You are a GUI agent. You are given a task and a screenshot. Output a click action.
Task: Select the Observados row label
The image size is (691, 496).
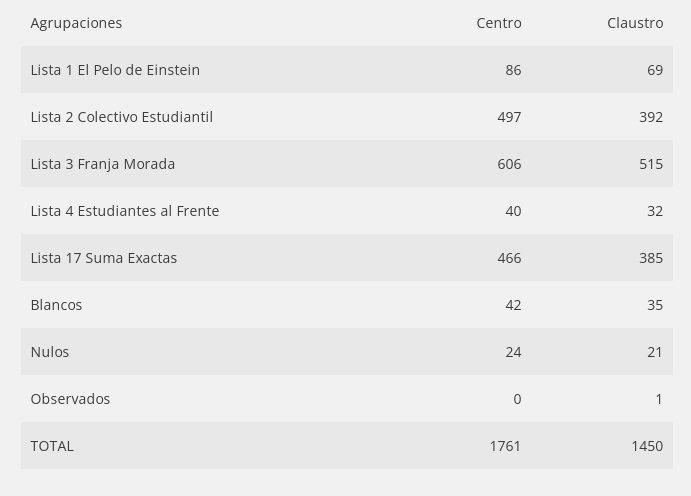coord(70,399)
